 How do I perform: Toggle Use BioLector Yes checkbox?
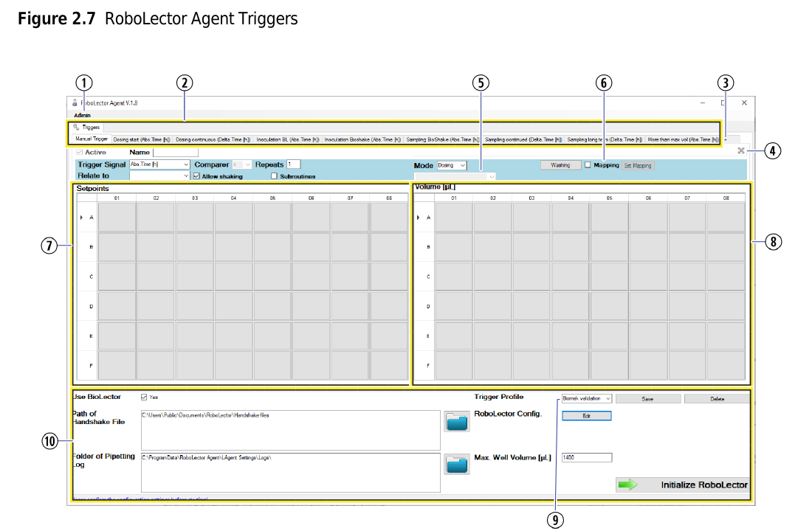[x=144, y=397]
